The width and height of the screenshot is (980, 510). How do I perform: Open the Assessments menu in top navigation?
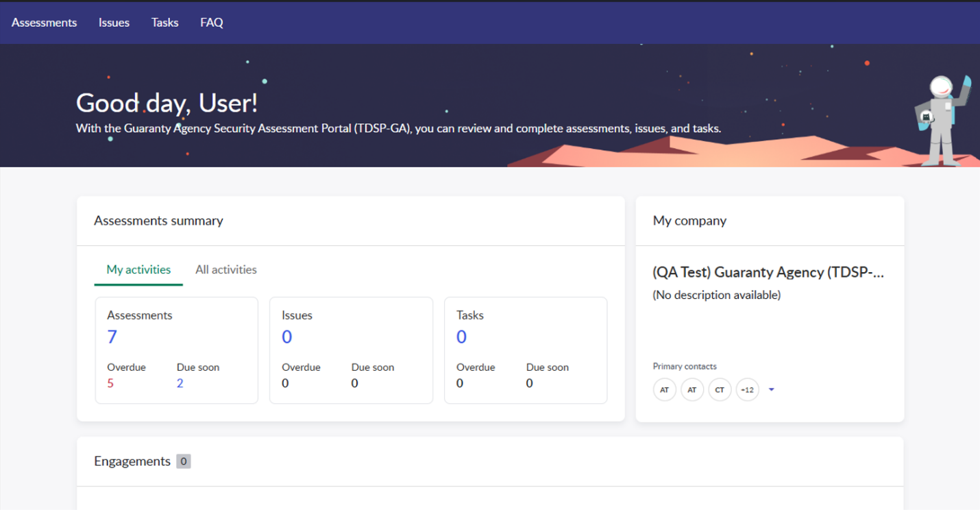[44, 23]
